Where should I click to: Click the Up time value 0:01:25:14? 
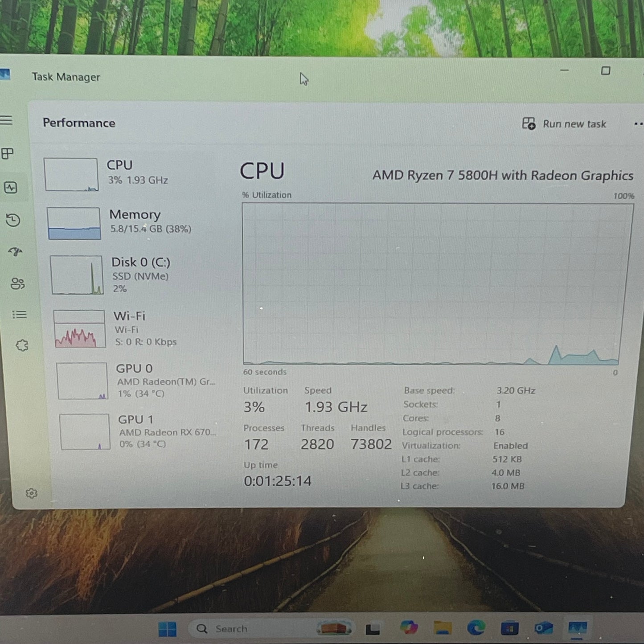277,481
